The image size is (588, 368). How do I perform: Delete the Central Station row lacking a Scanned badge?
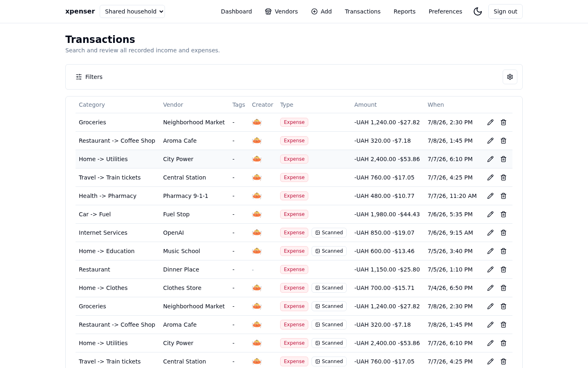(503, 177)
